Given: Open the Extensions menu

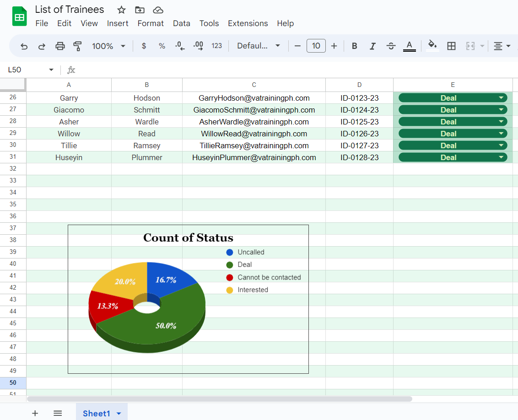Looking at the screenshot, I should click(x=248, y=23).
